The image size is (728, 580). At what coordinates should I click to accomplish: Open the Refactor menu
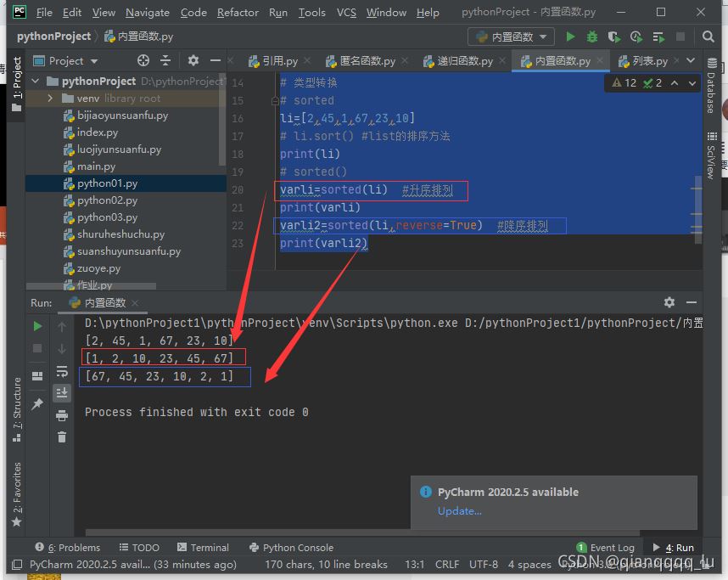tap(238, 13)
